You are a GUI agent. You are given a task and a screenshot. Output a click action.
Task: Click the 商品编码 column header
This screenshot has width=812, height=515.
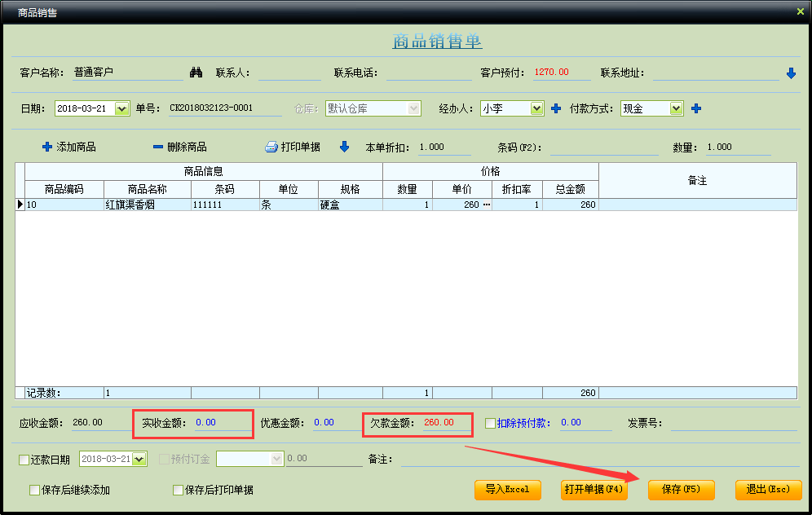[x=64, y=189]
